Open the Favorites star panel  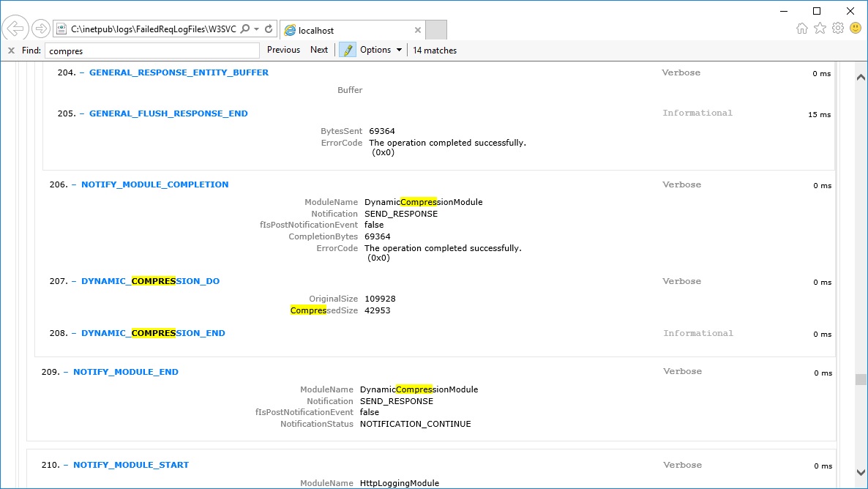[x=820, y=29]
